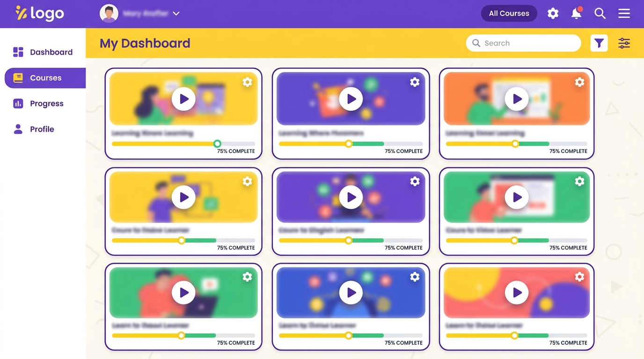The image size is (644, 359).
Task: Open settings gear in the top bar
Action: coord(553,14)
